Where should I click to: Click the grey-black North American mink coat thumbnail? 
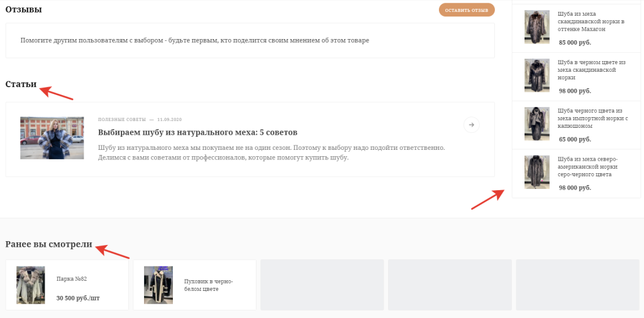[x=536, y=172]
